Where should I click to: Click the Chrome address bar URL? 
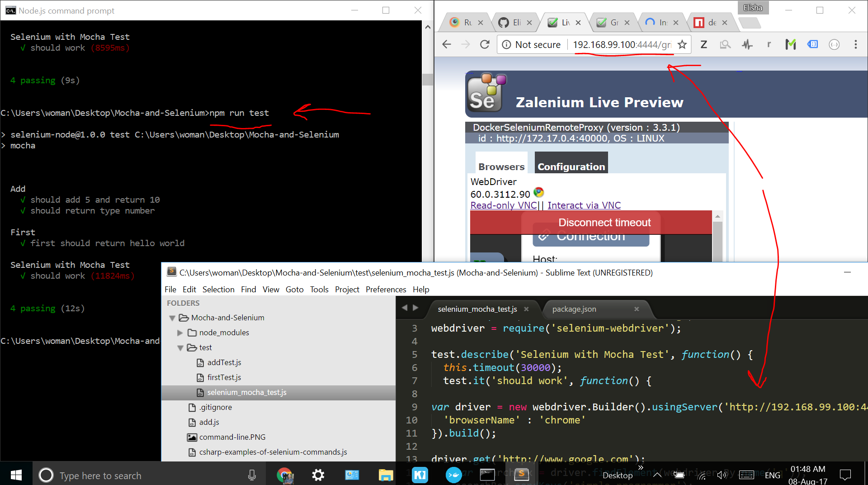pos(622,44)
